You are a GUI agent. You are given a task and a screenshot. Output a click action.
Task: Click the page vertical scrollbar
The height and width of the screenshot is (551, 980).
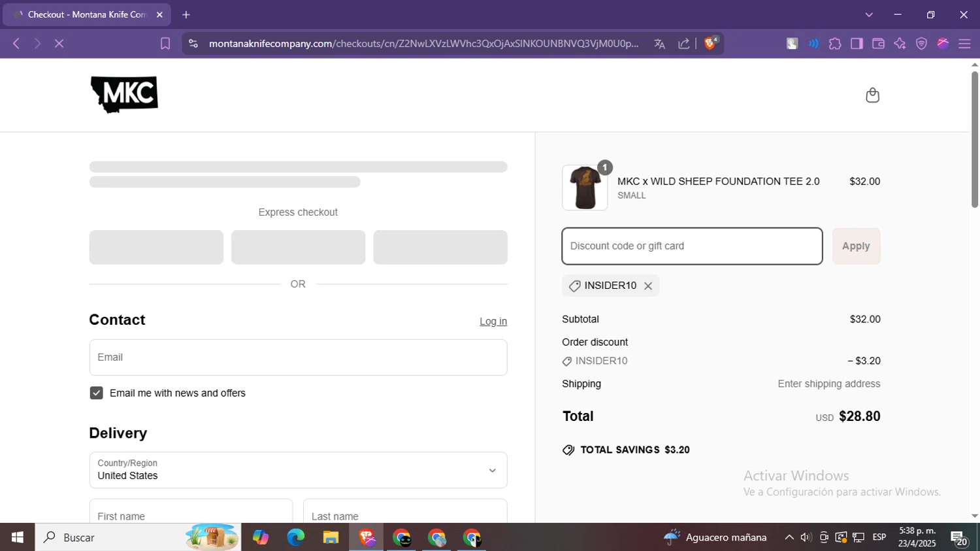coord(975,139)
